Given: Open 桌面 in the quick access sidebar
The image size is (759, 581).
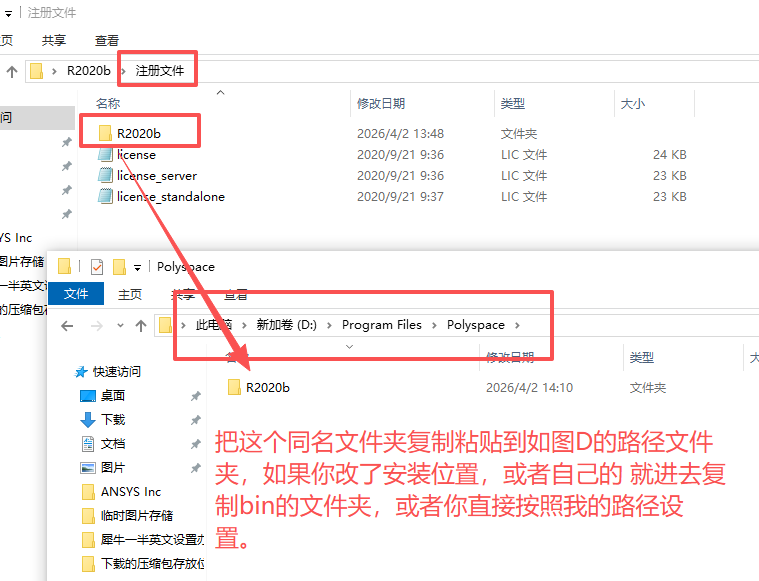Looking at the screenshot, I should coord(113,396).
